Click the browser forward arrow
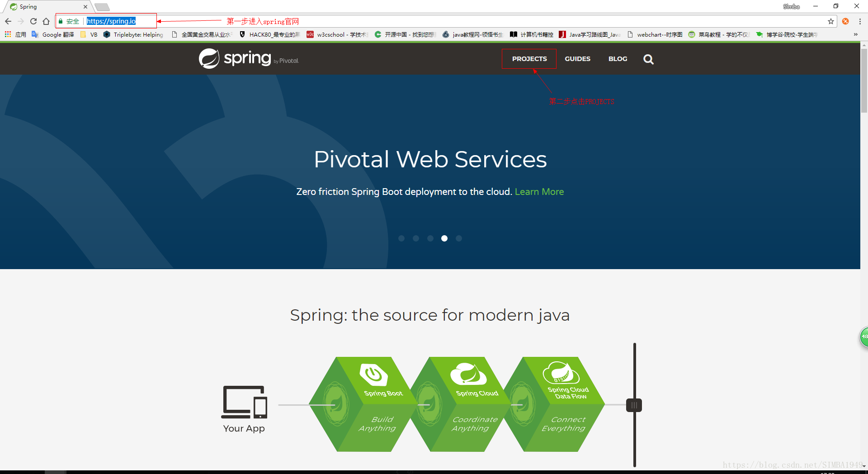The width and height of the screenshot is (868, 474). coord(21,21)
